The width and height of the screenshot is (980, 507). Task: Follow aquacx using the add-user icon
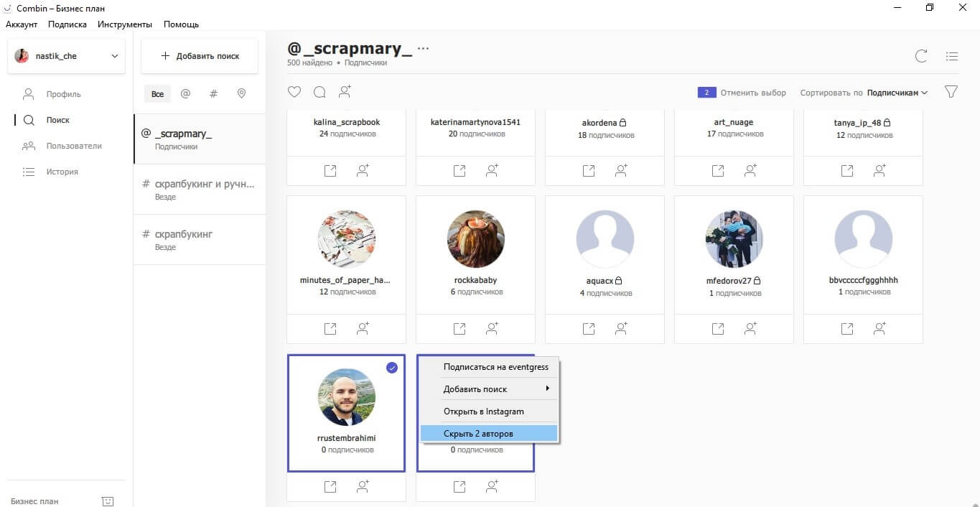point(621,329)
